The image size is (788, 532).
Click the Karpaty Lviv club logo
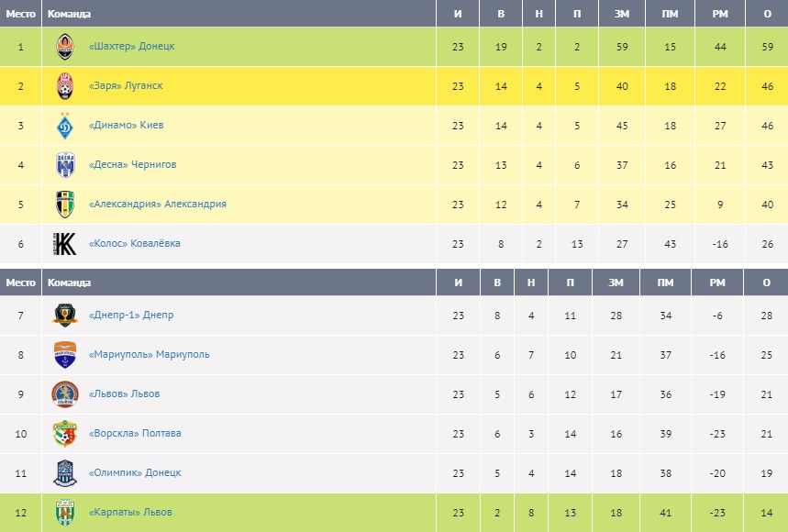[65, 512]
